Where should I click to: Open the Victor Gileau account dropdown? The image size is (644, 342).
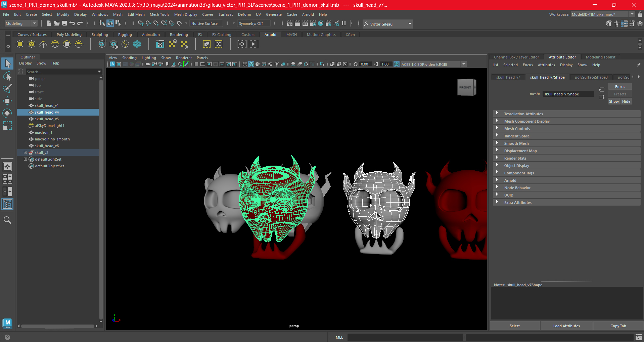pyautogui.click(x=388, y=24)
